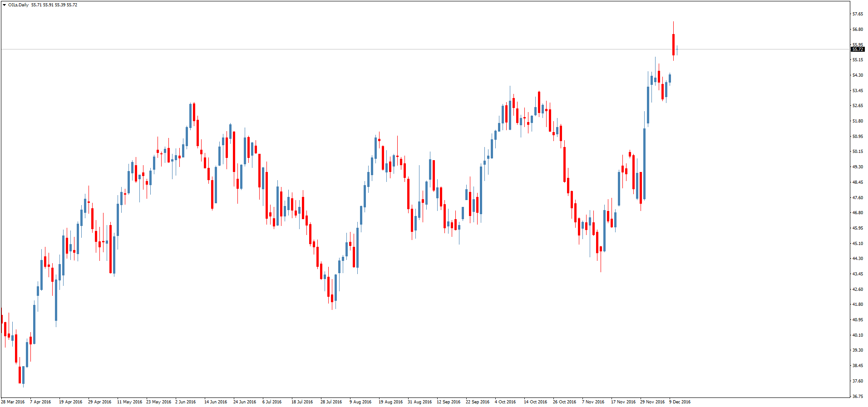Viewport: 868px width, 407px height.
Task: Click the 46.80 price axis label
Action: [x=858, y=213]
